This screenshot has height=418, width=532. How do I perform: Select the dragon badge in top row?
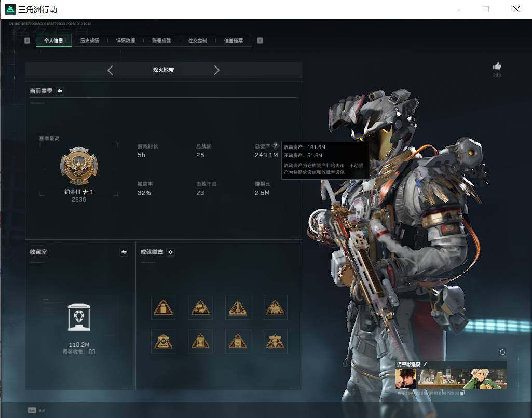200,307
